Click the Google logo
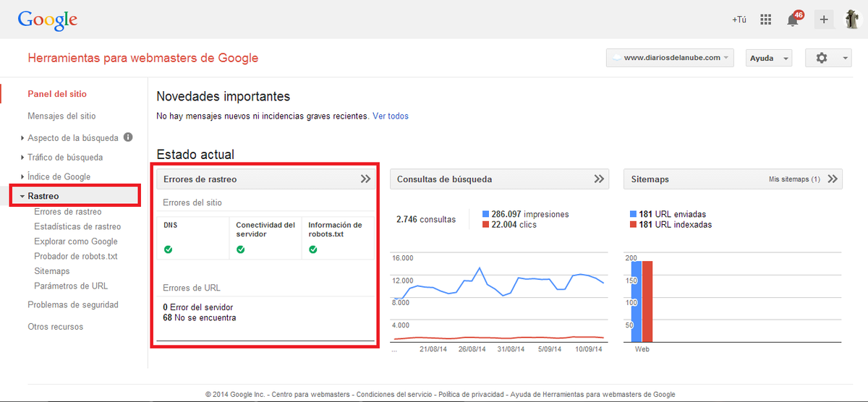The image size is (868, 402). (x=48, y=20)
